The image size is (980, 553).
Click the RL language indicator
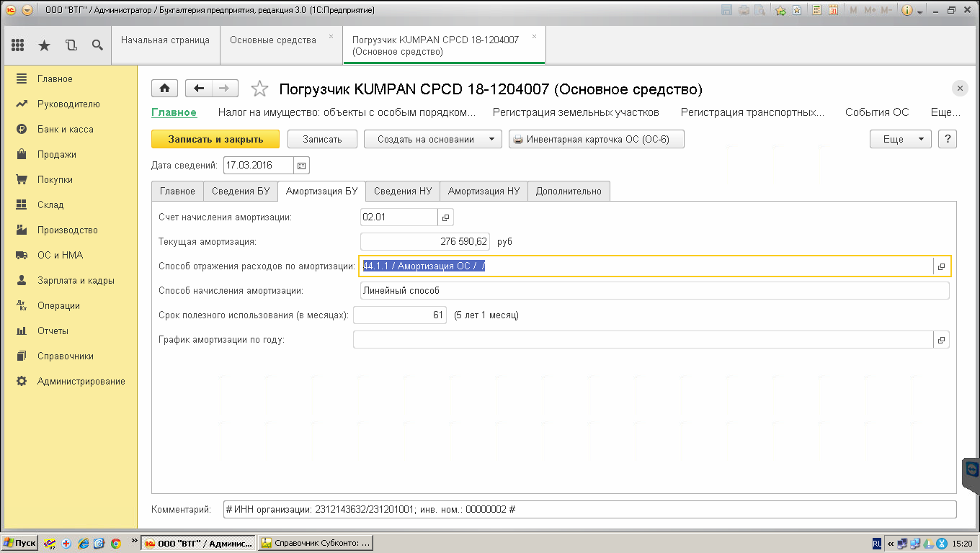pyautogui.click(x=877, y=544)
